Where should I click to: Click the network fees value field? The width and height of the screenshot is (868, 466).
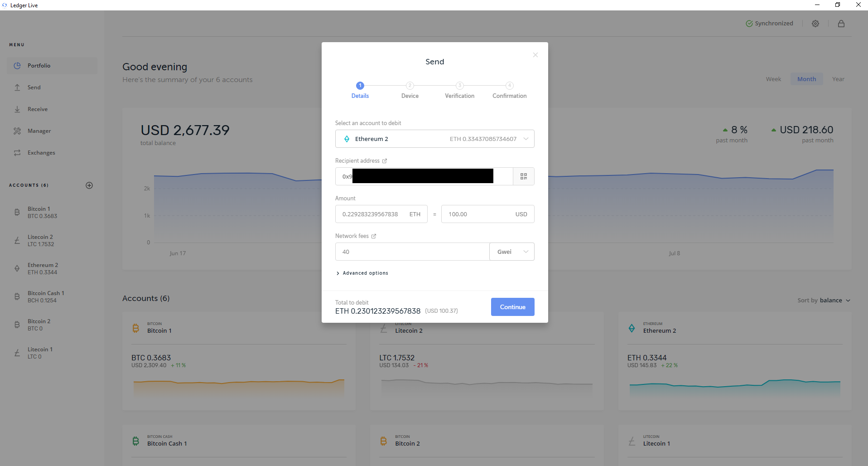[x=412, y=252]
